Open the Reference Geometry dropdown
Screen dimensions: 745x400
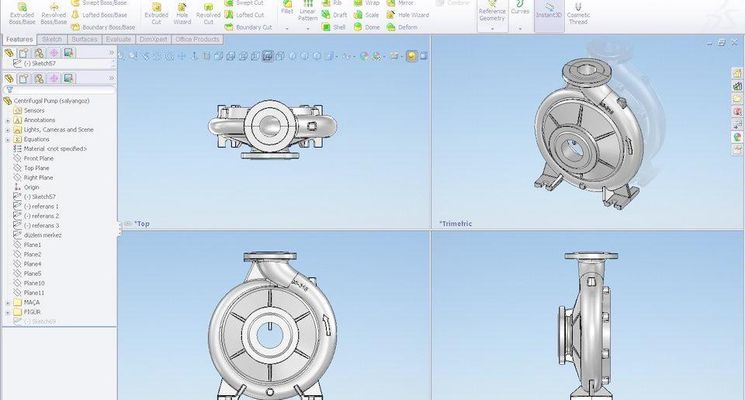(492, 29)
